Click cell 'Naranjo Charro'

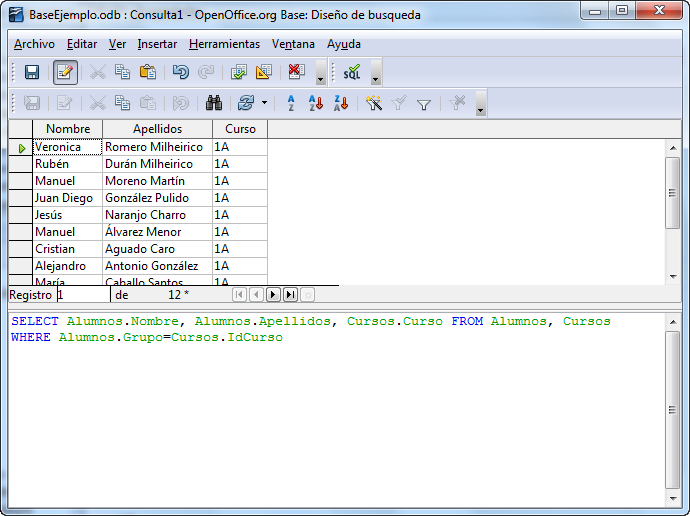click(x=158, y=215)
